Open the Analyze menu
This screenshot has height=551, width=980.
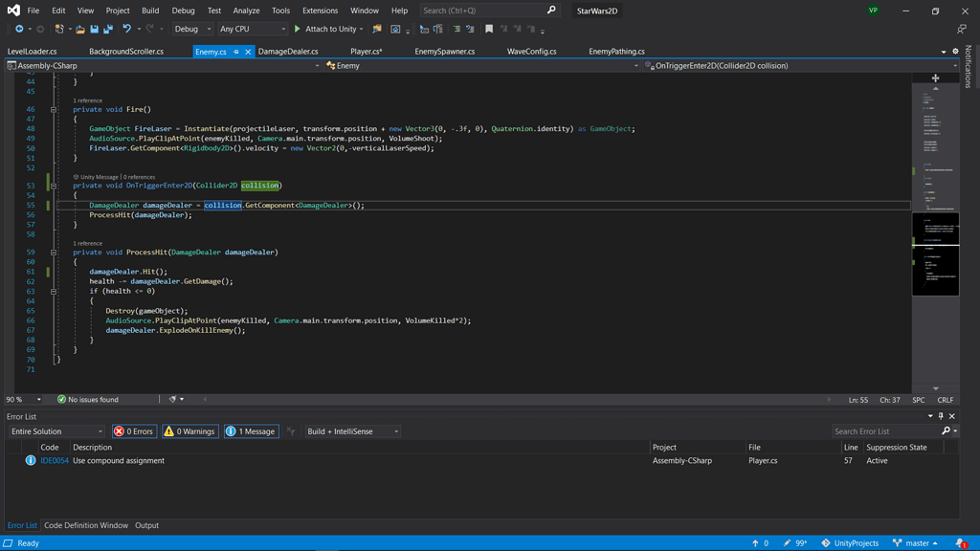click(246, 10)
